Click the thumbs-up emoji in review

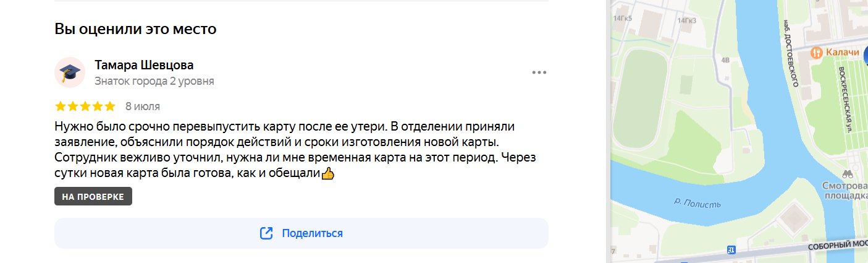point(328,175)
